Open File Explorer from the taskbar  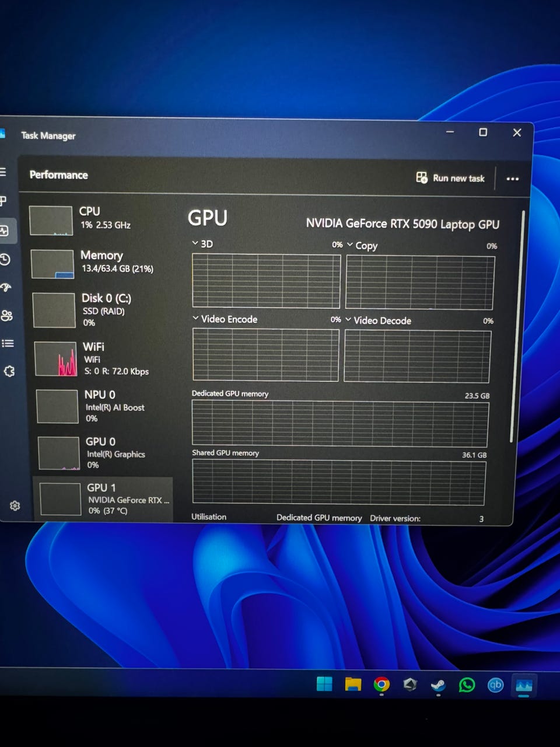point(353,684)
